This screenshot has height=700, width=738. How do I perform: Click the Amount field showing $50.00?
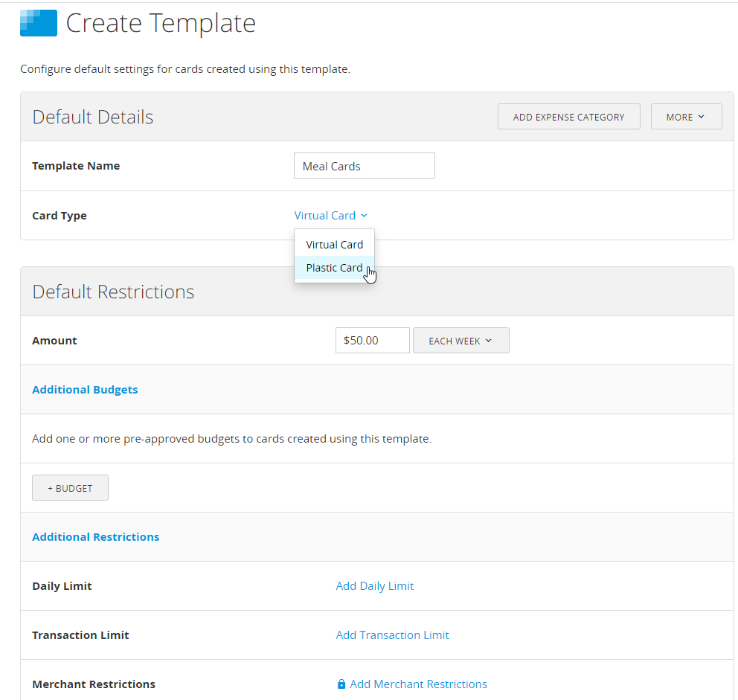[x=372, y=340]
